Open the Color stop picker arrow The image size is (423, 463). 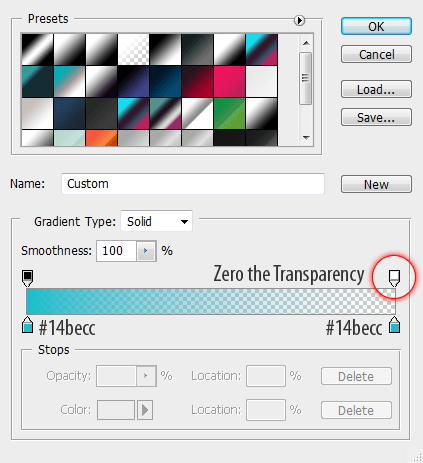145,410
